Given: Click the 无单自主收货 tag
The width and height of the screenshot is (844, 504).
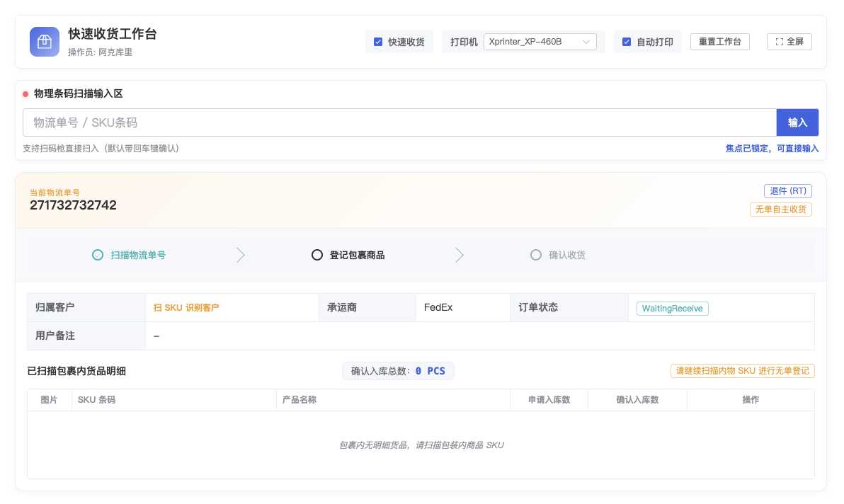Looking at the screenshot, I should (780, 210).
